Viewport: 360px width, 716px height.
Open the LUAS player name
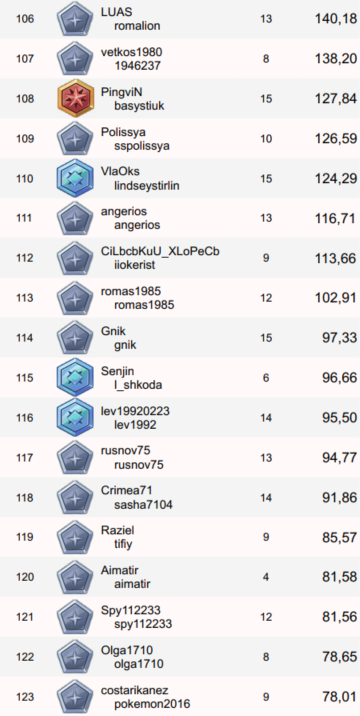[116, 12]
